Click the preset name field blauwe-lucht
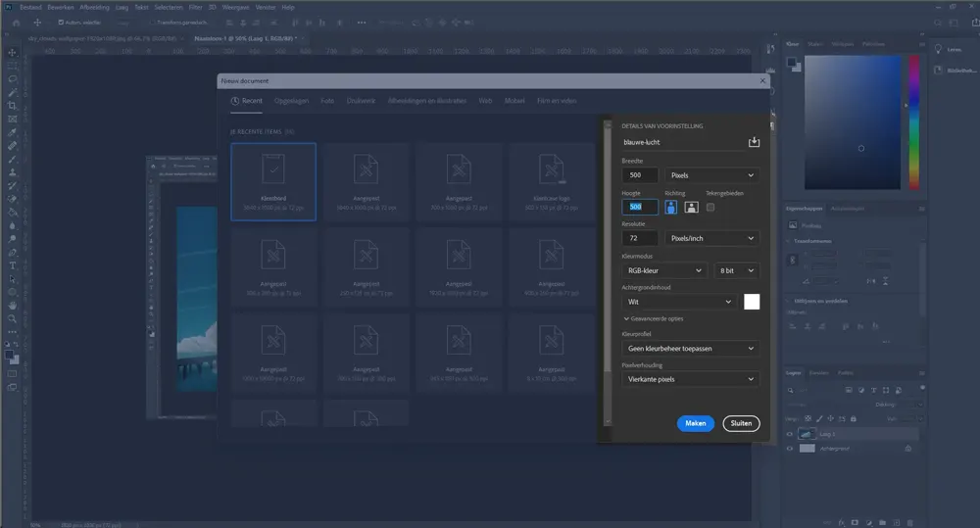The width and height of the screenshot is (980, 528). point(682,142)
